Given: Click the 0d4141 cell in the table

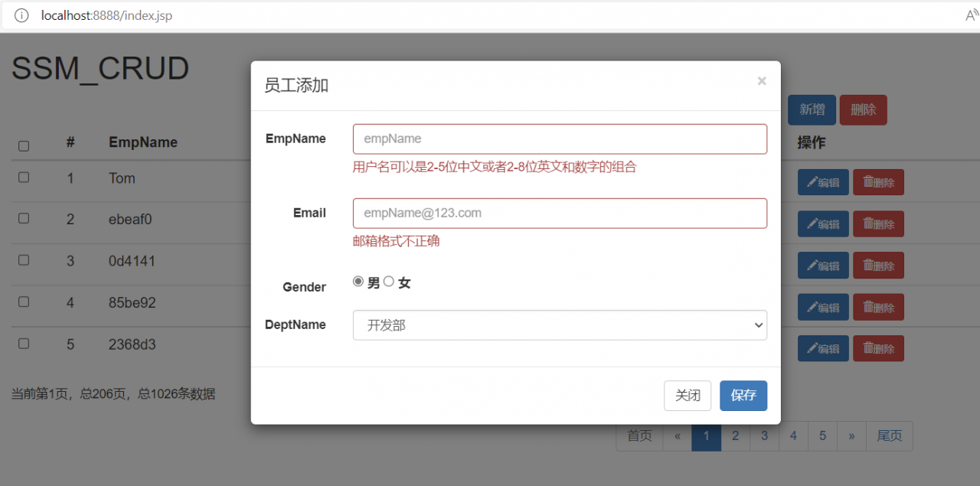Looking at the screenshot, I should [x=132, y=261].
